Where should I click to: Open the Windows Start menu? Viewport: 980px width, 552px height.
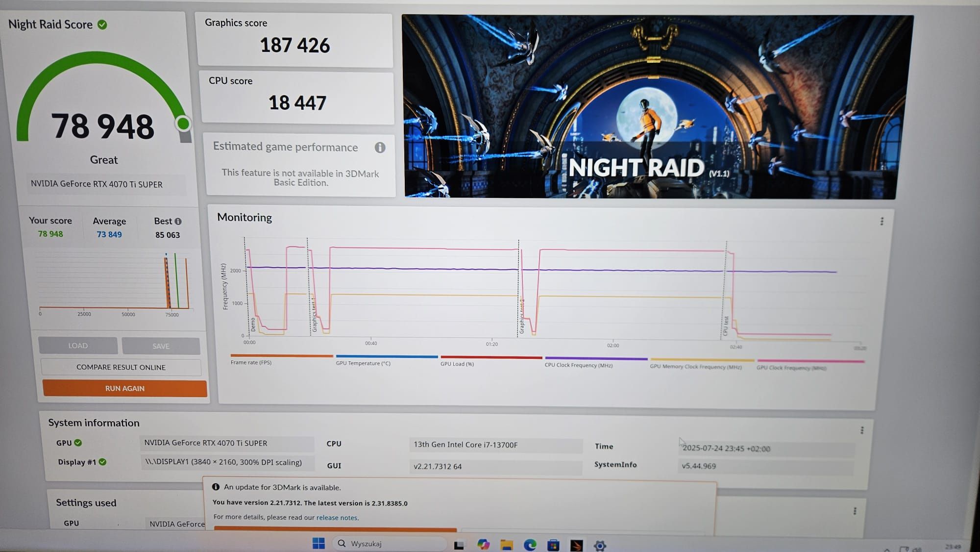tap(318, 543)
